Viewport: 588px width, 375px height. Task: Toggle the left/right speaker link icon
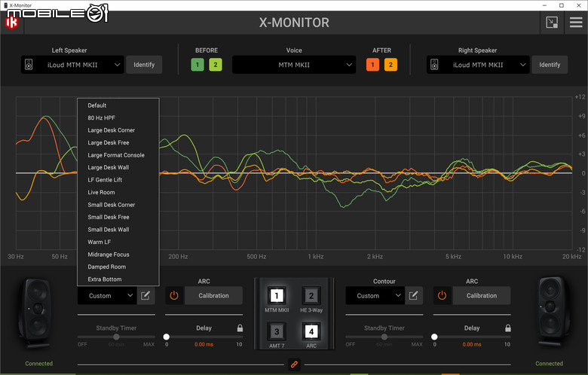(x=294, y=364)
